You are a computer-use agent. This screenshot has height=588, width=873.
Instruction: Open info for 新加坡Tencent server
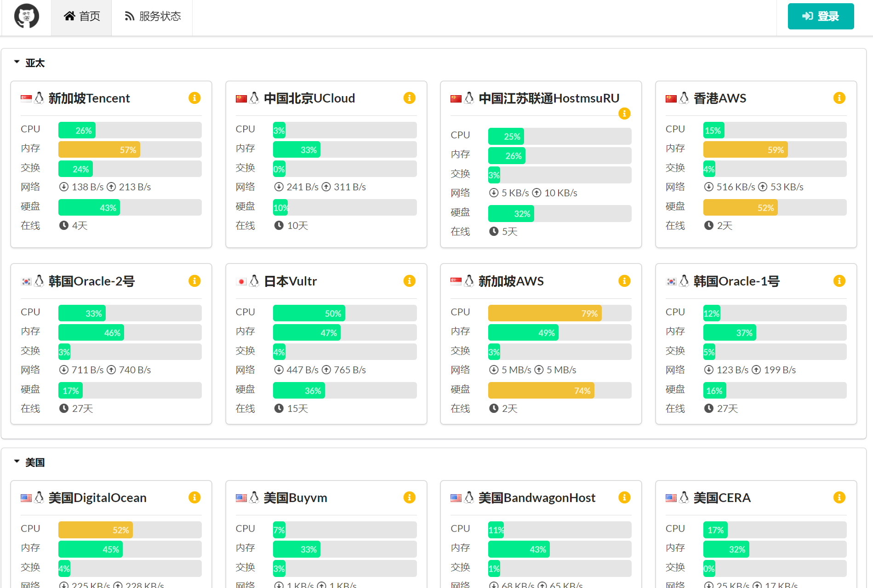click(194, 98)
